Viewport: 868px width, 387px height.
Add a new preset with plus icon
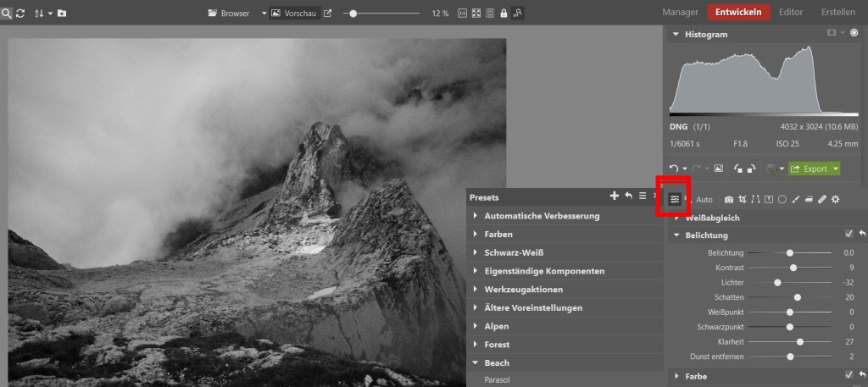(615, 196)
